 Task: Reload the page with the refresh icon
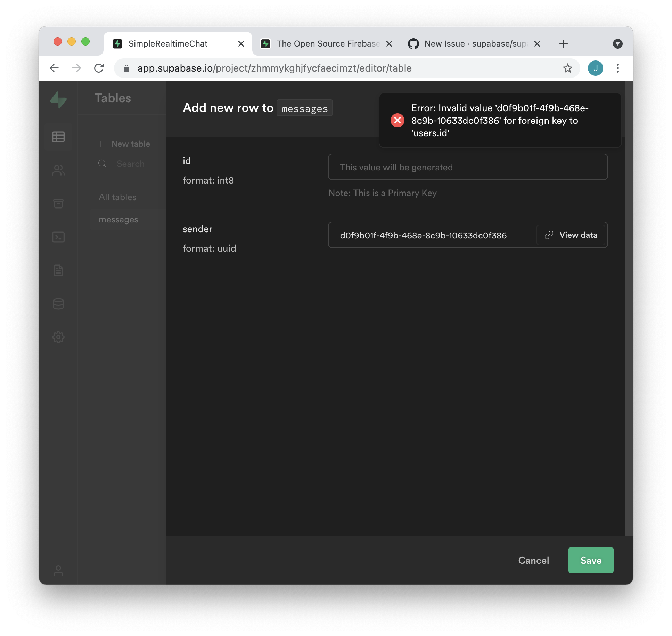tap(99, 68)
